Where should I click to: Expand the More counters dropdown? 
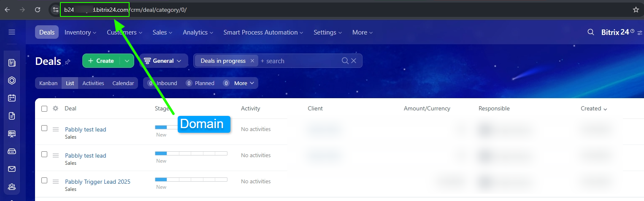click(x=244, y=83)
